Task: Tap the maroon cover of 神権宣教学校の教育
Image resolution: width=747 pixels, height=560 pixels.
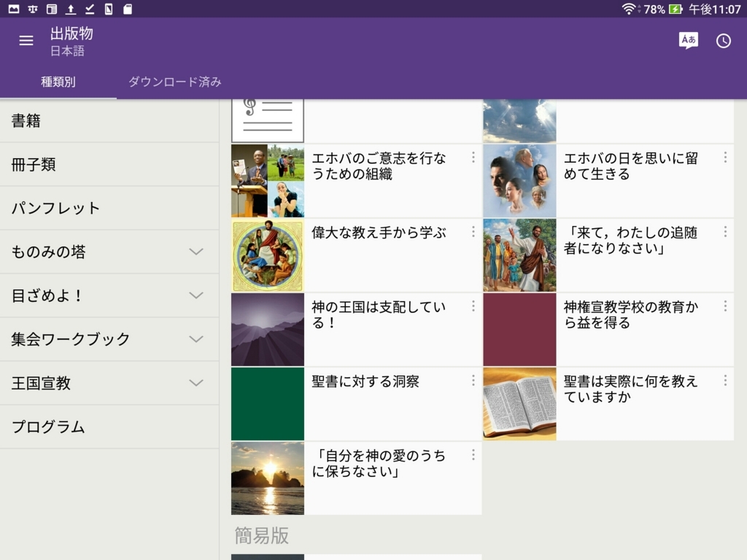Action: point(519,330)
